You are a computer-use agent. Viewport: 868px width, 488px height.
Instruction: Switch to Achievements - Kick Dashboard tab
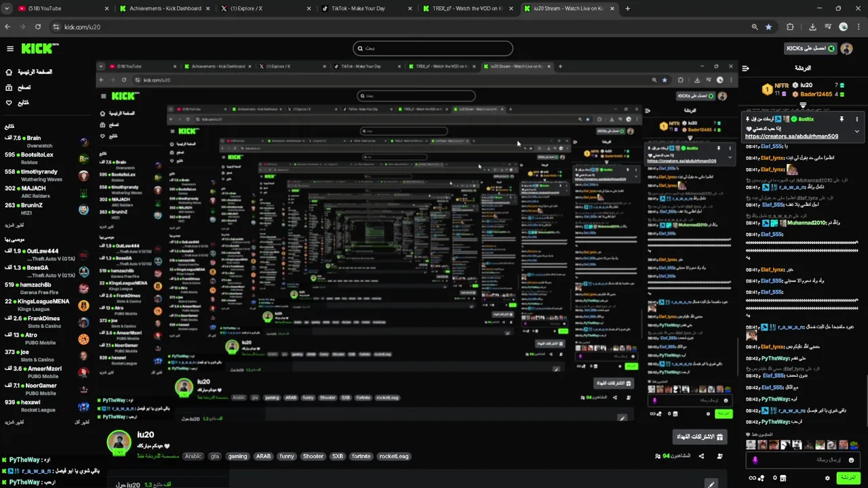click(x=165, y=8)
